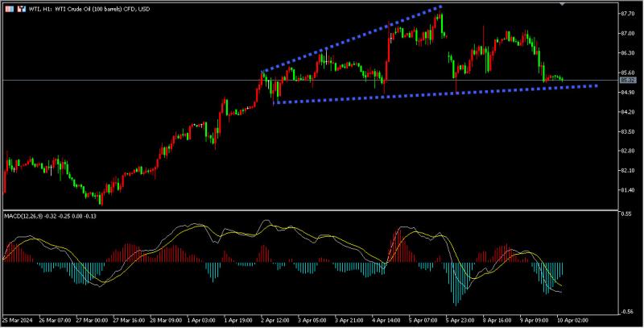Click the '4 Apr 14:00' time axis label
644x328 pixels.
(386, 320)
